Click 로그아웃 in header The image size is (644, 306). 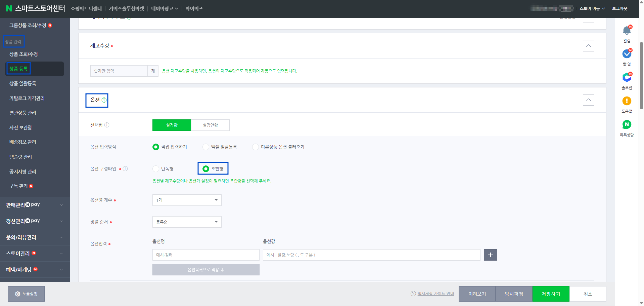(x=619, y=8)
